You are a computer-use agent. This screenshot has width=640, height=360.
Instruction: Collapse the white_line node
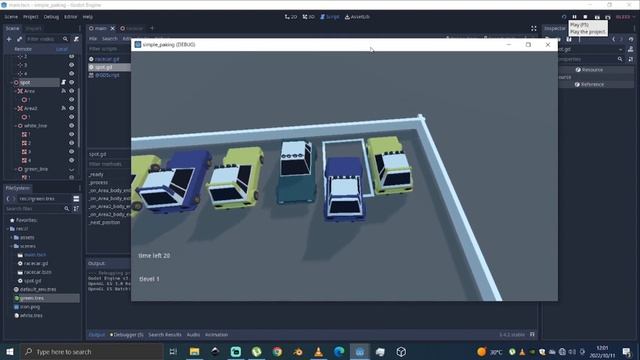coord(16,126)
